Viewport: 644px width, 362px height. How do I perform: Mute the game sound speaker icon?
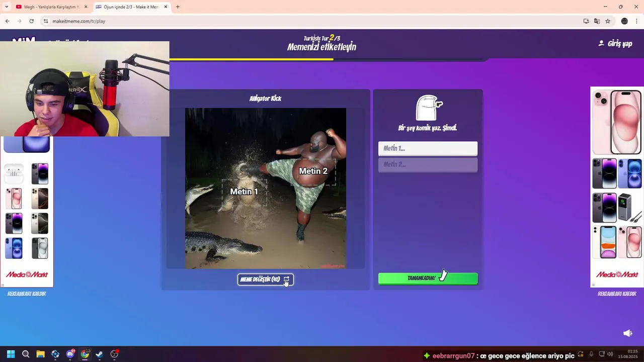click(x=627, y=333)
